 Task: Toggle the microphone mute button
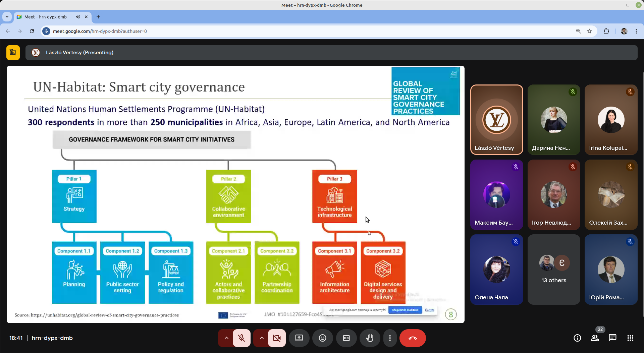241,338
